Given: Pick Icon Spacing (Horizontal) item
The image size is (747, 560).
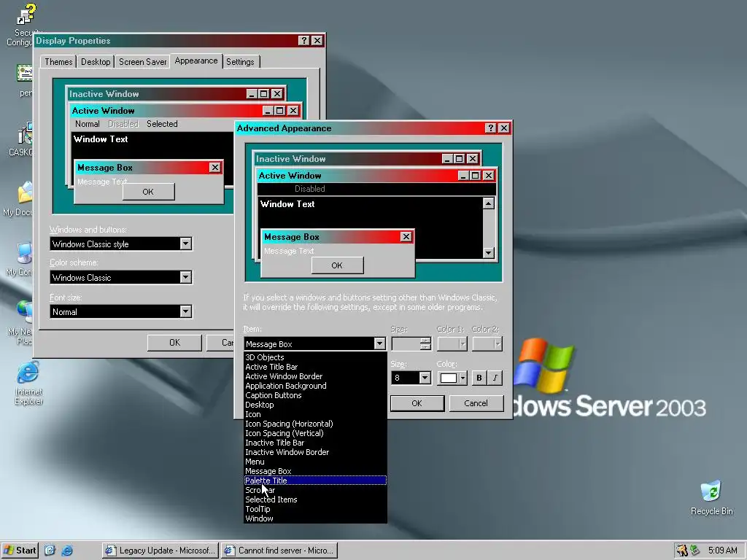Looking at the screenshot, I should [x=315, y=424].
